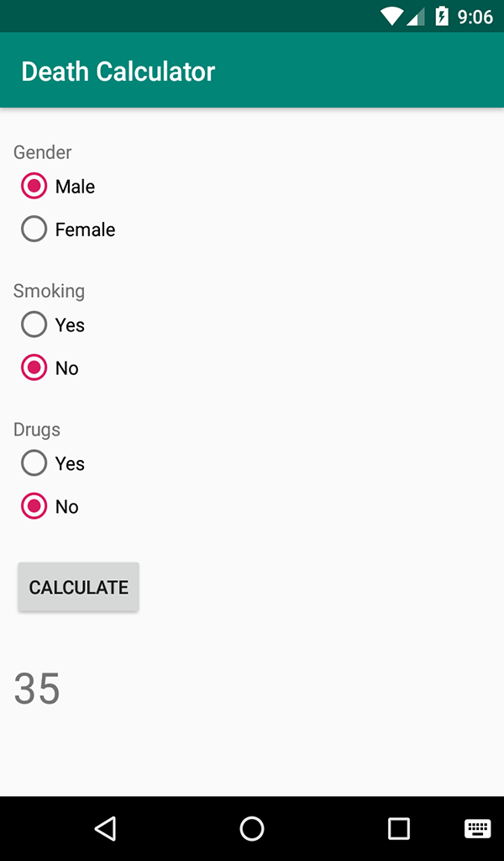Tap the keyboard icon in navigation bar
This screenshot has width=504, height=861.
pos(477,828)
